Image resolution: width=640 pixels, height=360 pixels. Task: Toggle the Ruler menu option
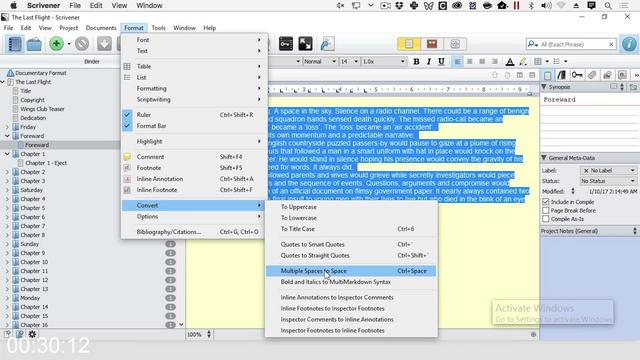[194, 115]
